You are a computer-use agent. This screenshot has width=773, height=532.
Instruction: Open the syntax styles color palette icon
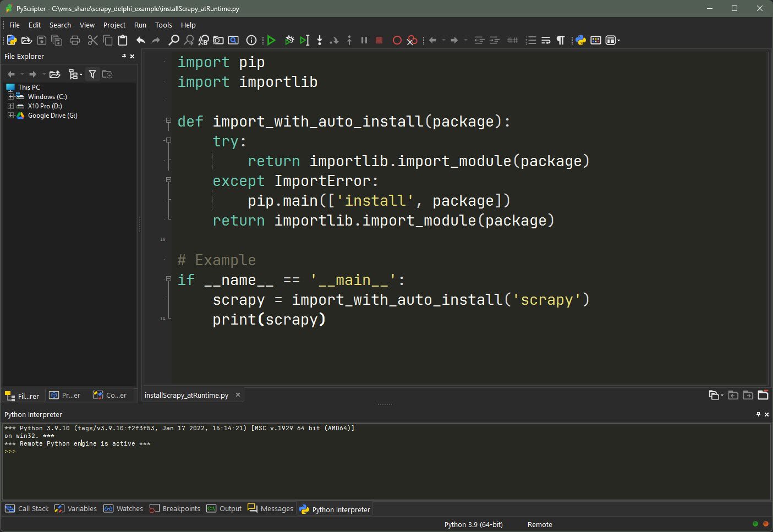coord(596,40)
